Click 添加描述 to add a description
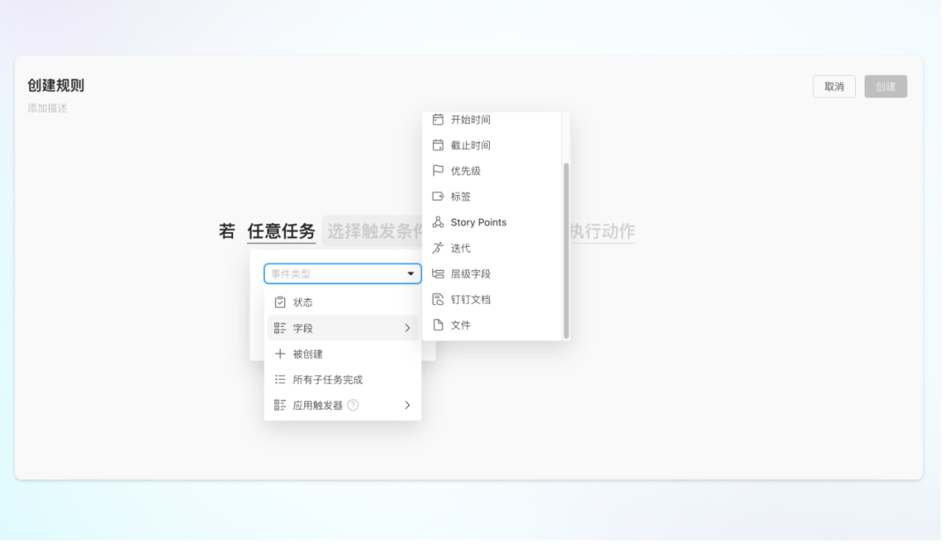This screenshot has width=950, height=560. coord(47,108)
